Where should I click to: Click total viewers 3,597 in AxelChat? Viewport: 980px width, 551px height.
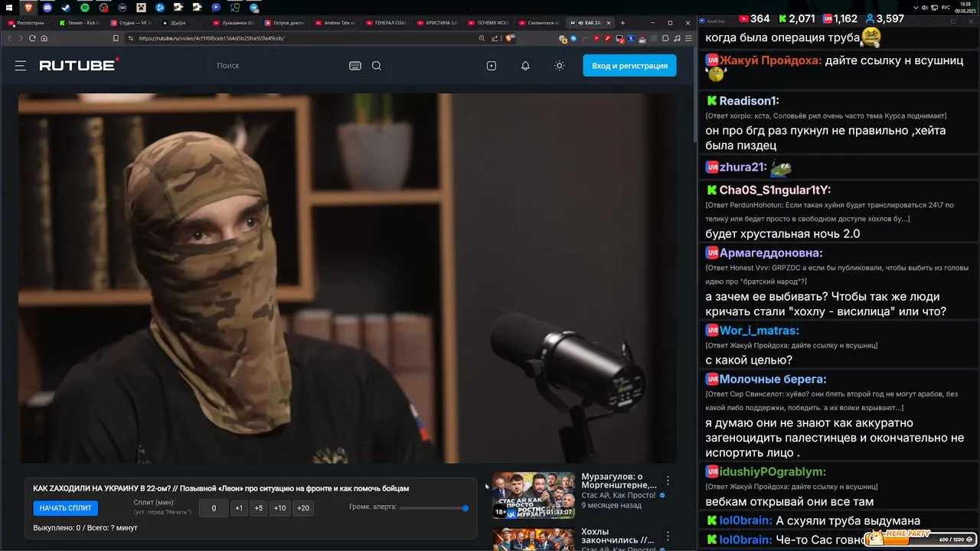click(x=884, y=19)
